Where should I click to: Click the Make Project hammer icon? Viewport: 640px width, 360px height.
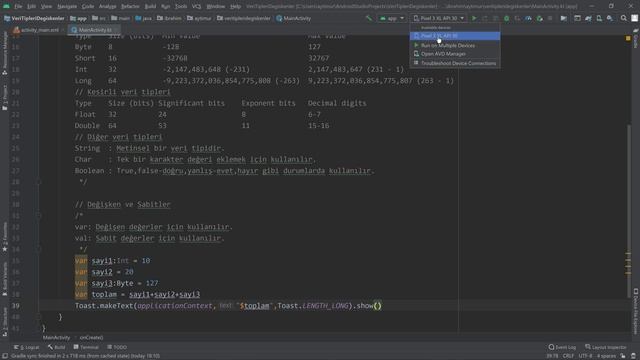(369, 18)
